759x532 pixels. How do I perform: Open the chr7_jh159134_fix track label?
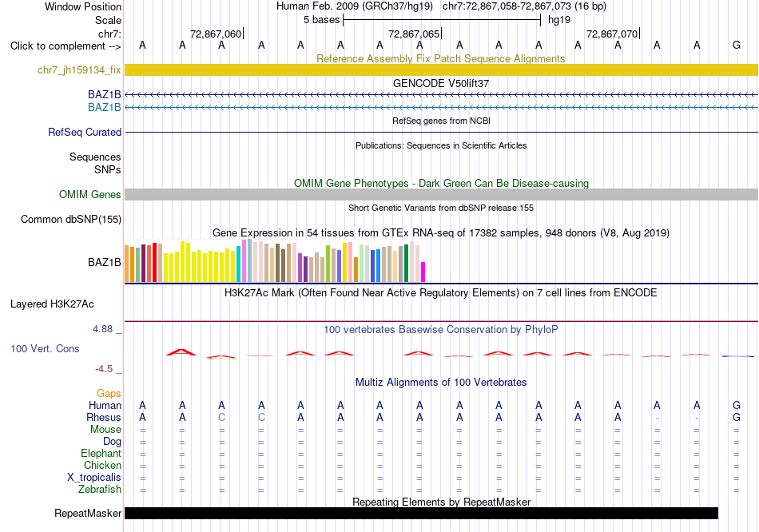coord(79,69)
